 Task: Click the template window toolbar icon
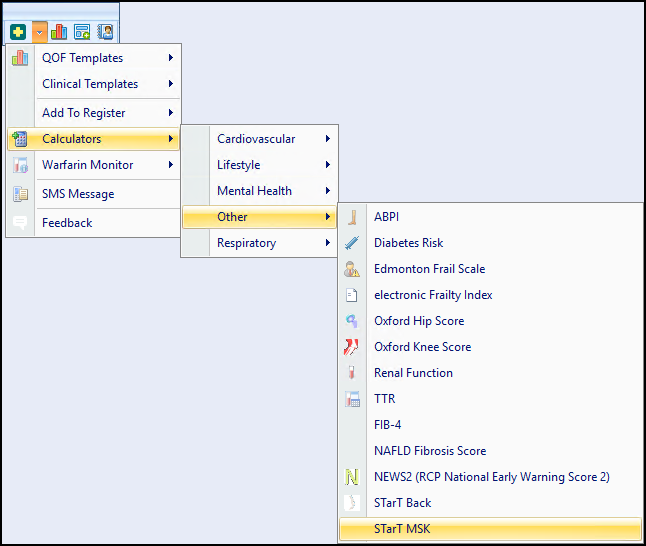tap(82, 32)
